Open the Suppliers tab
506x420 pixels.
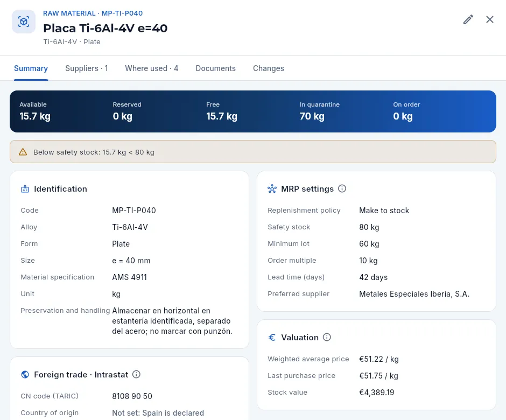point(87,68)
